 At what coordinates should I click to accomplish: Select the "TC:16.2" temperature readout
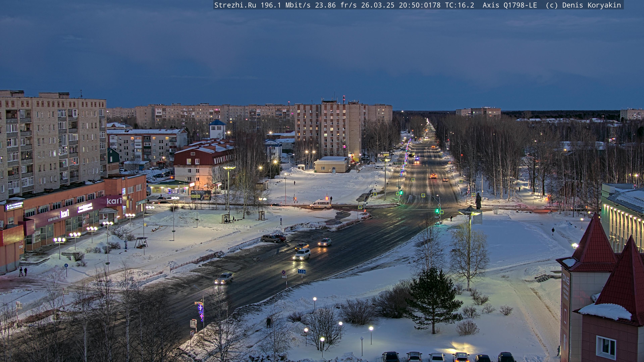coord(460,5)
